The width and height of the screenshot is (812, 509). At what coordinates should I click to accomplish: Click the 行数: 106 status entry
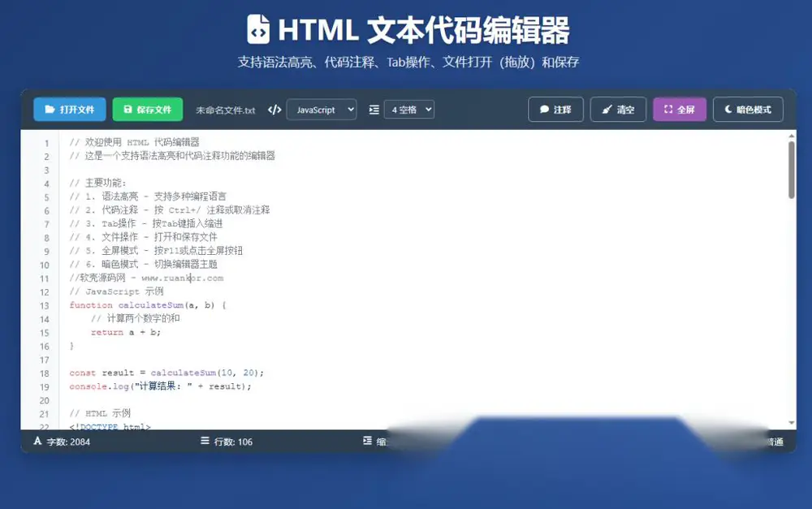(x=227, y=442)
